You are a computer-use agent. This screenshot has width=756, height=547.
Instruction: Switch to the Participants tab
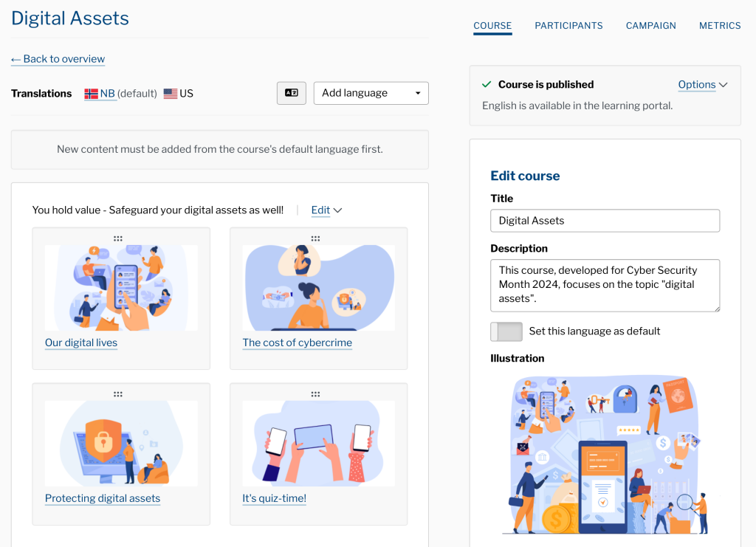pos(568,25)
